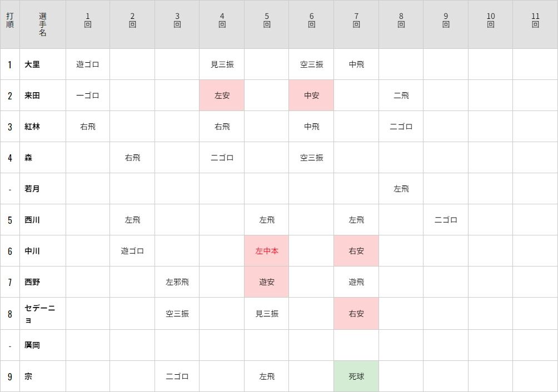Click 西川's 二ゴロ result in 9回
Image resolution: width=558 pixels, height=392 pixels.
pyautogui.click(x=446, y=220)
